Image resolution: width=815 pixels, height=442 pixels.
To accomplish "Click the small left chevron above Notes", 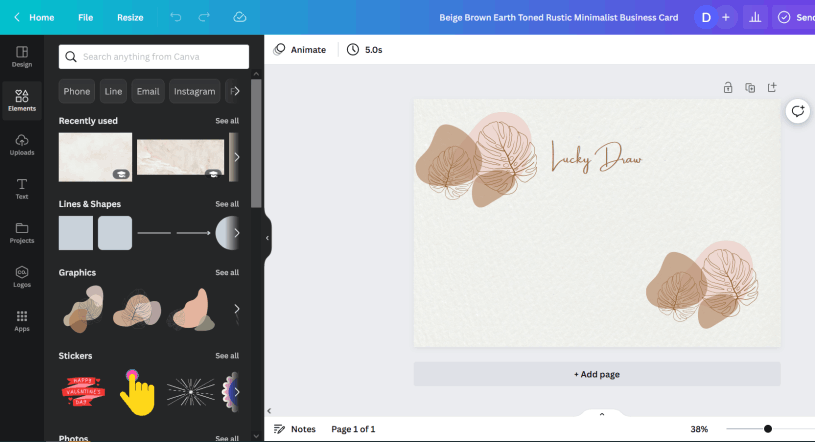I will [269, 411].
